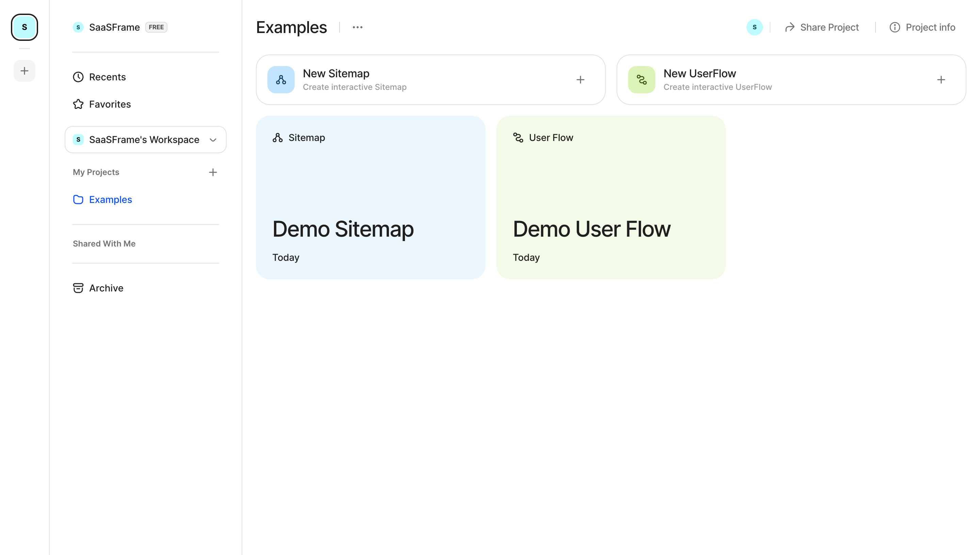Click the FREE plan badge

(156, 27)
